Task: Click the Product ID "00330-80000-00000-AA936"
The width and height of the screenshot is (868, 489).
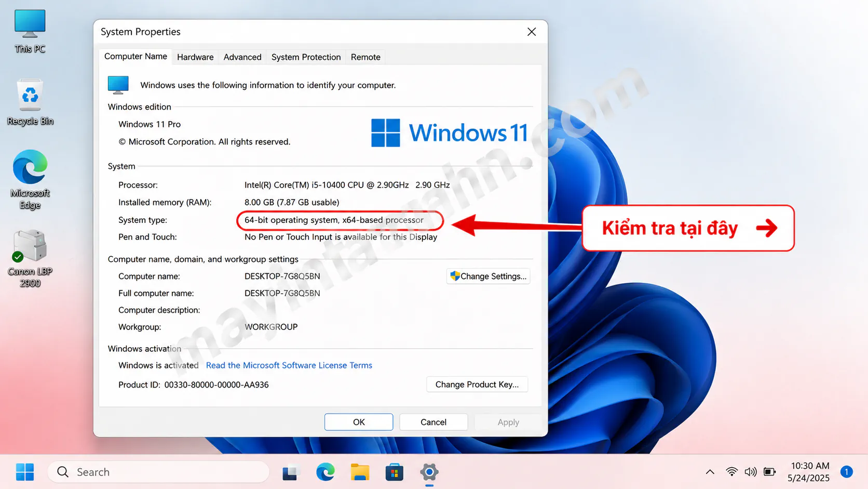Action: tap(216, 385)
